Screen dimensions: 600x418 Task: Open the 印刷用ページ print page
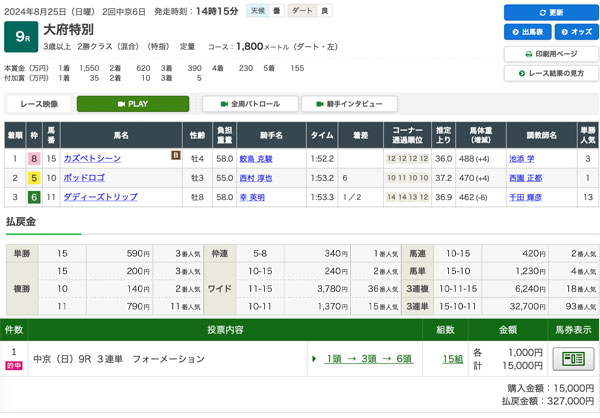(x=544, y=54)
